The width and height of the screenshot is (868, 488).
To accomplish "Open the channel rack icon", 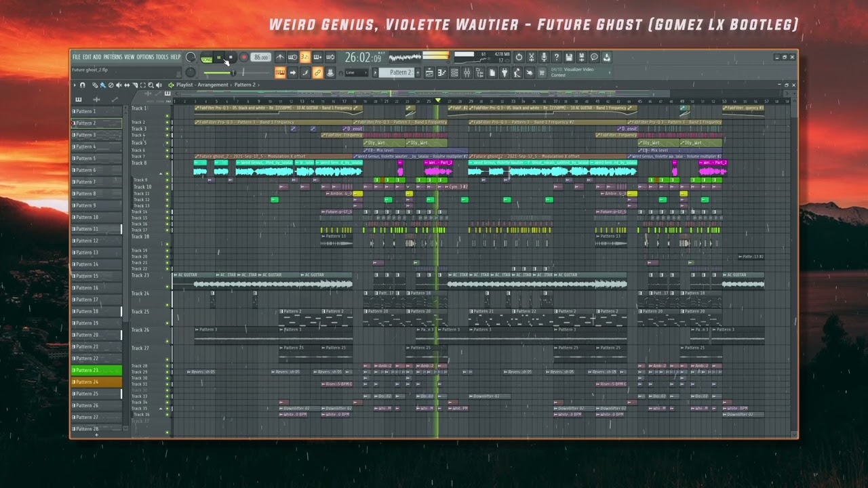I will tap(454, 73).
